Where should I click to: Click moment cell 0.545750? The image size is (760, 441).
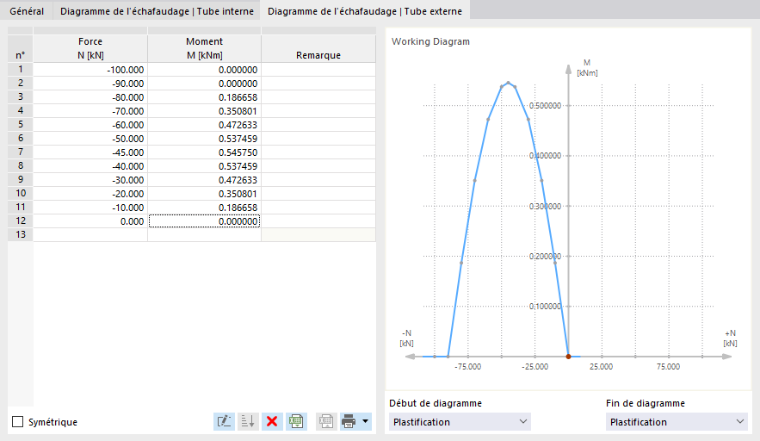204,152
